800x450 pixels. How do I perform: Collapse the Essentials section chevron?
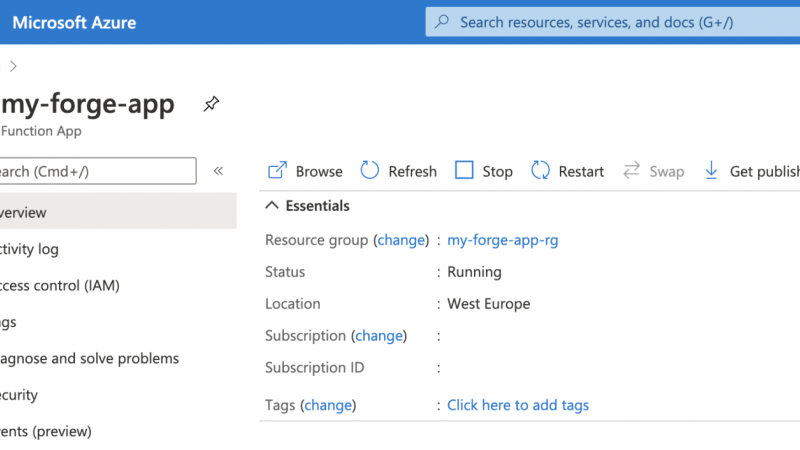[x=272, y=206]
